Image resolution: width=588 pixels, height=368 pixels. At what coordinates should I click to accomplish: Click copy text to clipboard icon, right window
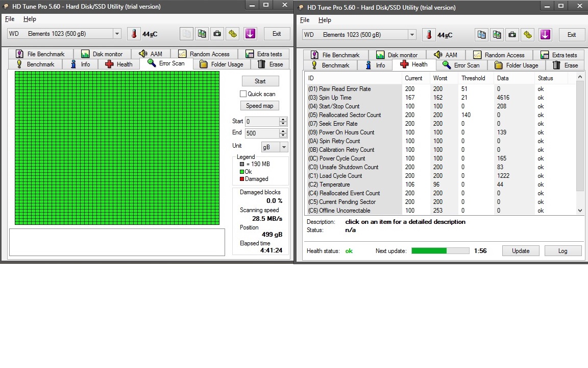click(481, 35)
